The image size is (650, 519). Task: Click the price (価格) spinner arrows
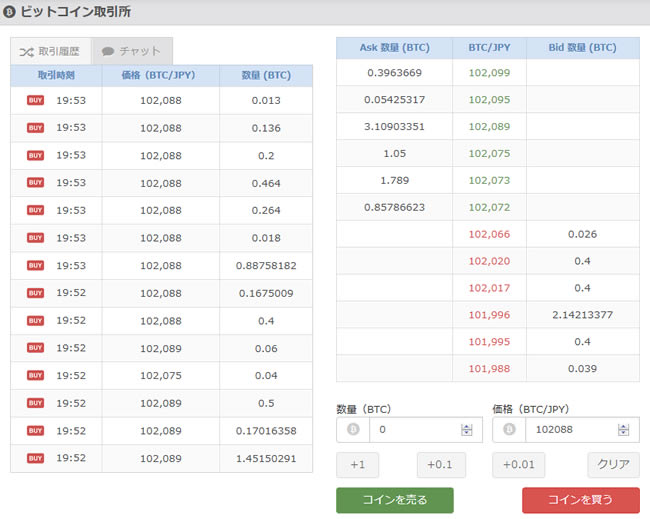(623, 430)
